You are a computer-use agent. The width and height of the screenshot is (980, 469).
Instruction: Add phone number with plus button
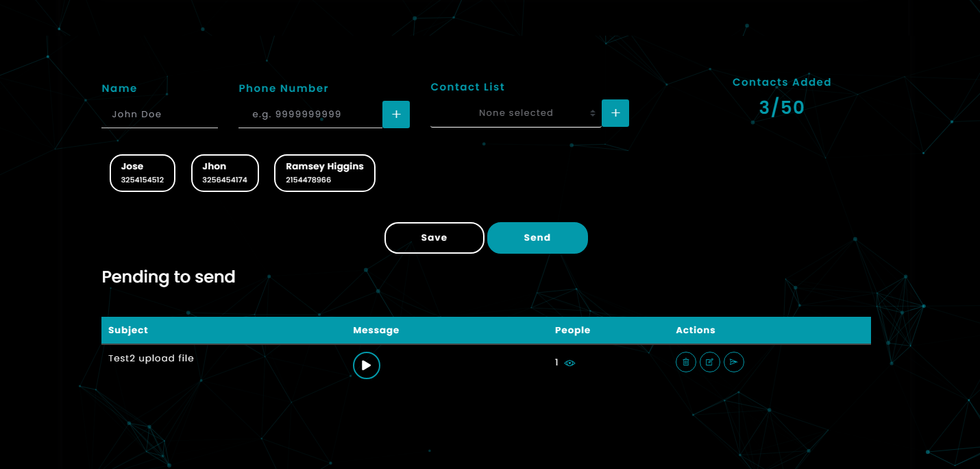click(x=396, y=114)
